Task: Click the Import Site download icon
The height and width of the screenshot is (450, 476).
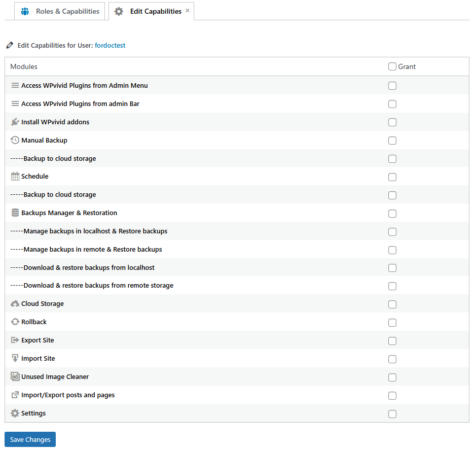Action: (x=15, y=358)
